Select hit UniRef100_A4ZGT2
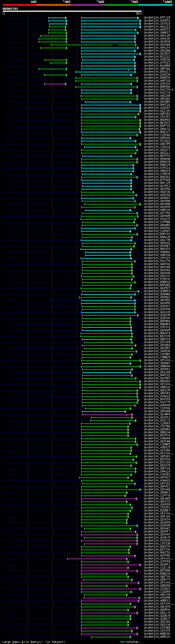 tap(157, 30)
